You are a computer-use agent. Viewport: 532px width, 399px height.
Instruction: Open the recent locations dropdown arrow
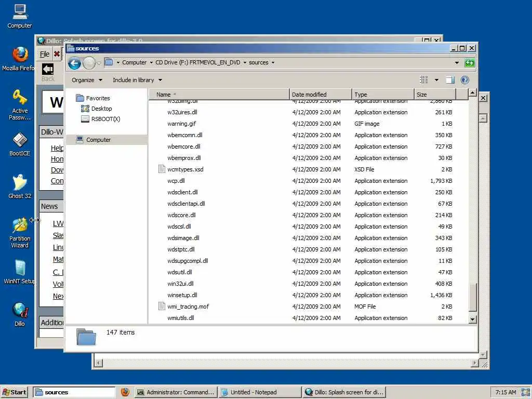pyautogui.click(x=99, y=63)
